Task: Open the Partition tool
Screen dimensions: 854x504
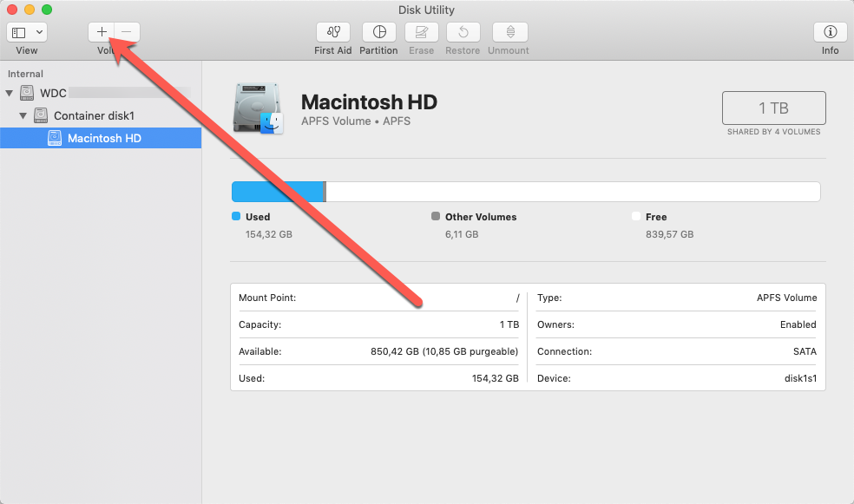Action: [x=378, y=32]
